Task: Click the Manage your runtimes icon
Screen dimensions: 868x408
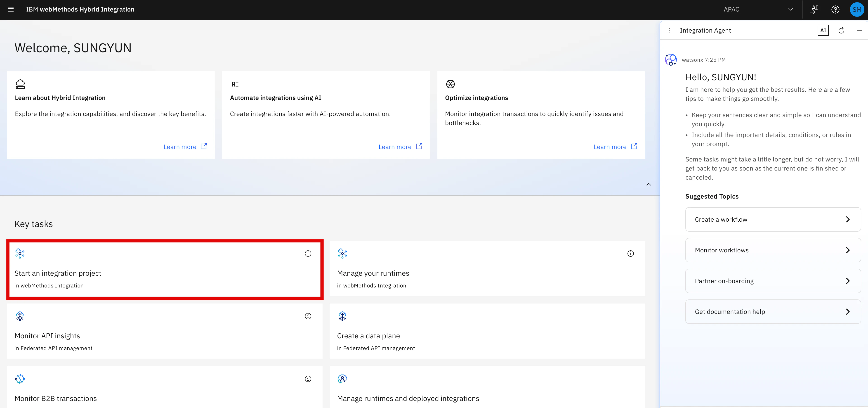Action: click(342, 254)
